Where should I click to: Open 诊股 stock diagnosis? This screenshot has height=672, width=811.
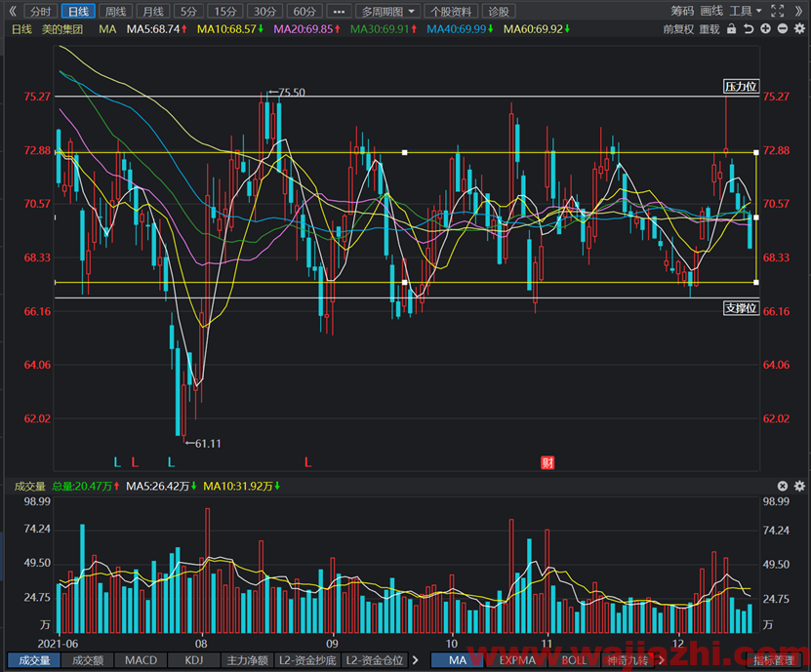[499, 12]
